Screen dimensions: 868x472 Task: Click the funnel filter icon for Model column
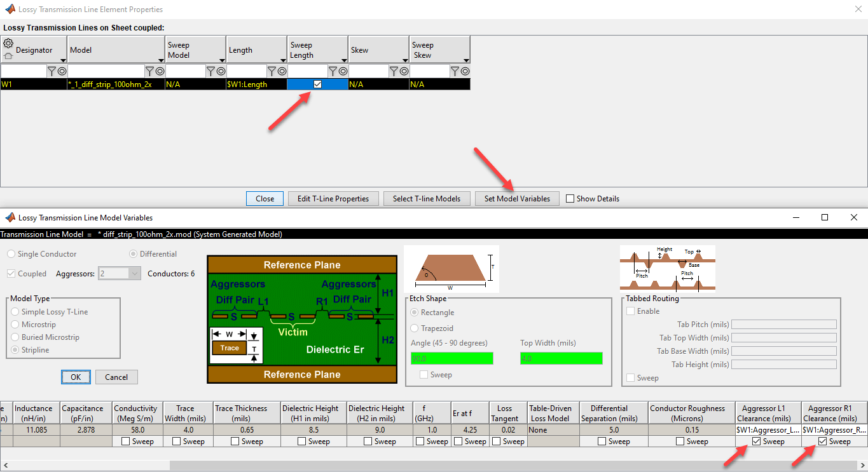pos(150,71)
